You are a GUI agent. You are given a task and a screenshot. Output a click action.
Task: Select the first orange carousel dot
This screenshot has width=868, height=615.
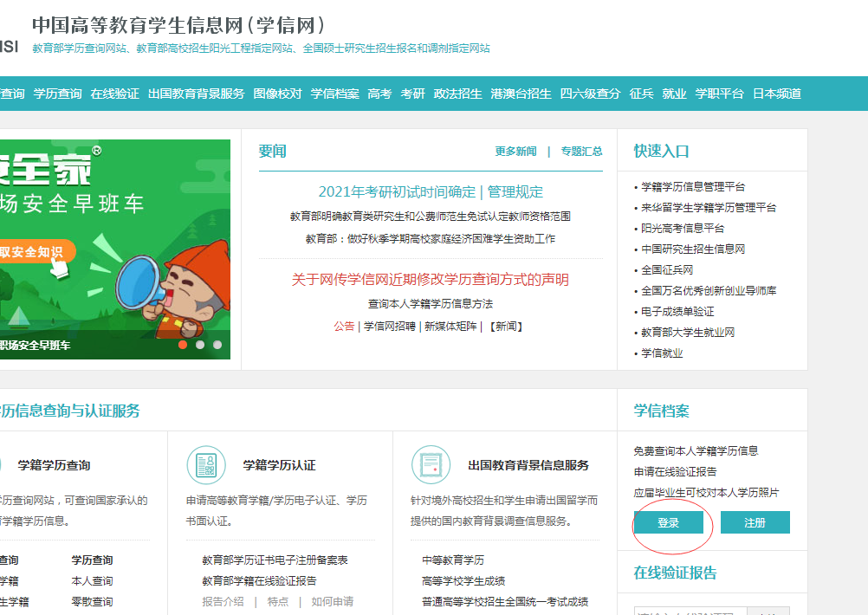(x=183, y=345)
